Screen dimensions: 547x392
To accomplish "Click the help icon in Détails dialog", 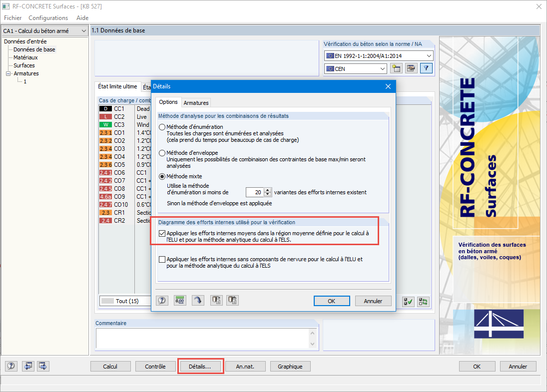I will click(x=162, y=300).
